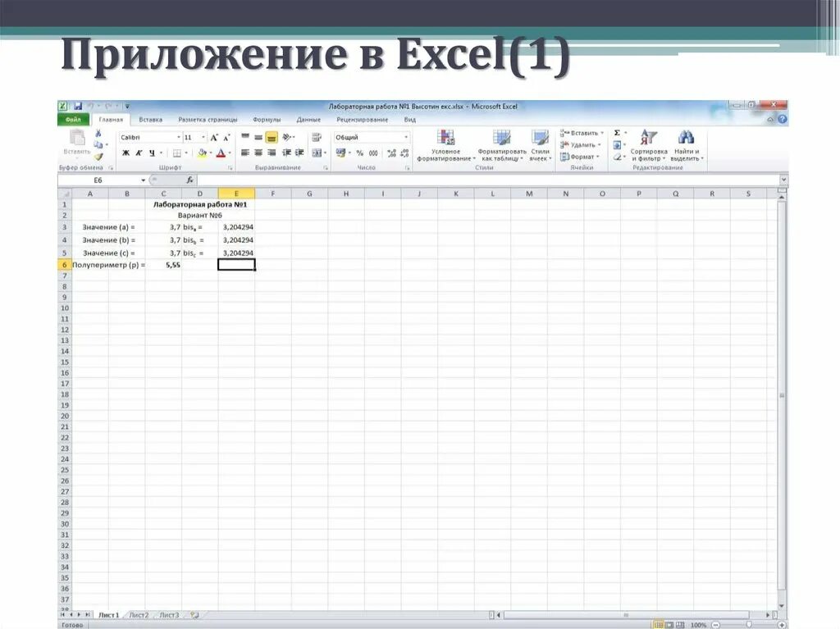
Task: Toggle the highlighted bottom align button
Action: click(x=272, y=138)
